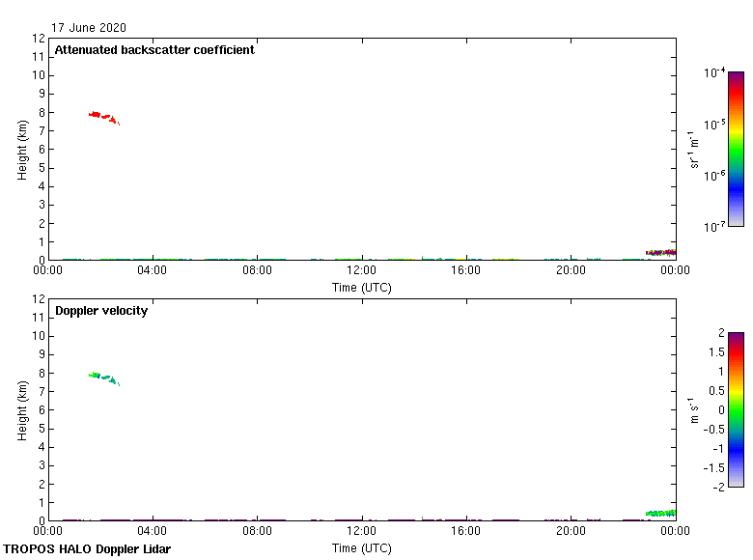Click the purple low-level signal in backscatter plot
This screenshot has width=753, height=560.
pyautogui.click(x=660, y=253)
